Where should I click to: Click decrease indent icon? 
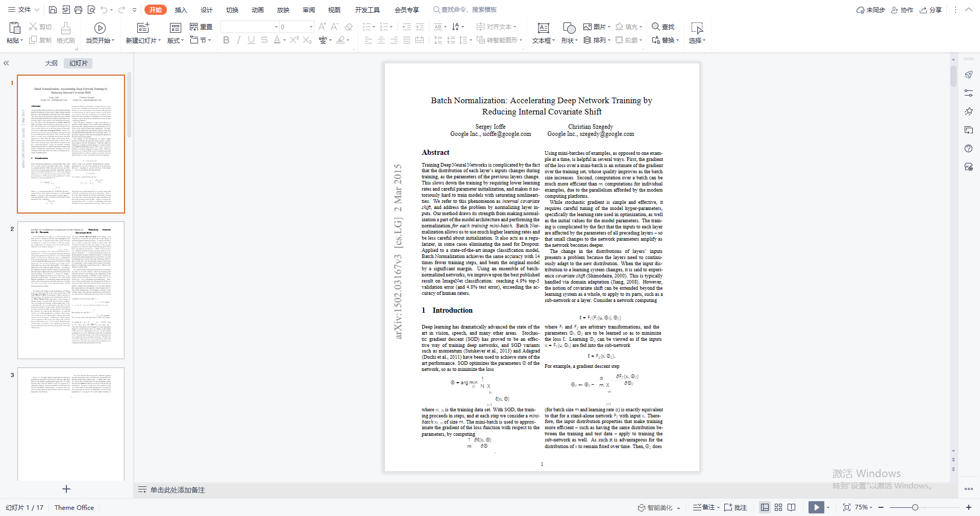(407, 27)
